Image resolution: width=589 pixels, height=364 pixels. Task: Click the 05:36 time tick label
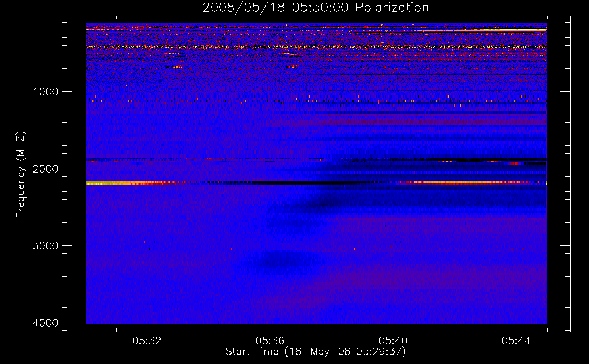click(270, 341)
